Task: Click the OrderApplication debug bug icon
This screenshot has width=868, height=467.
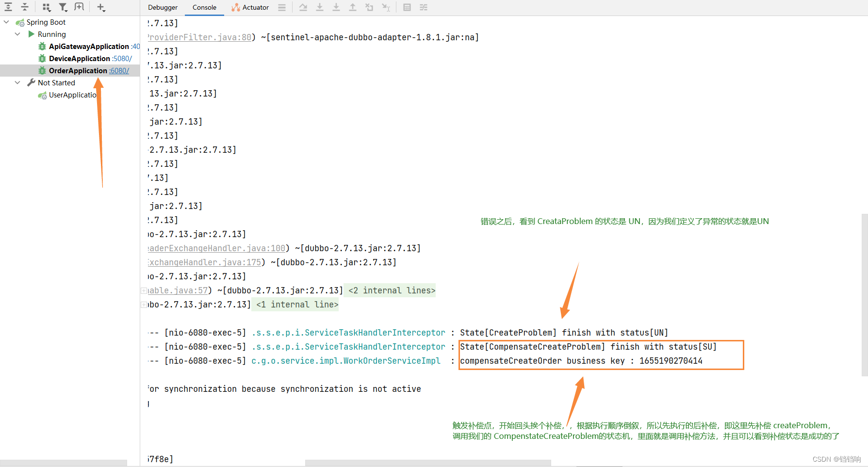Action: [42, 71]
